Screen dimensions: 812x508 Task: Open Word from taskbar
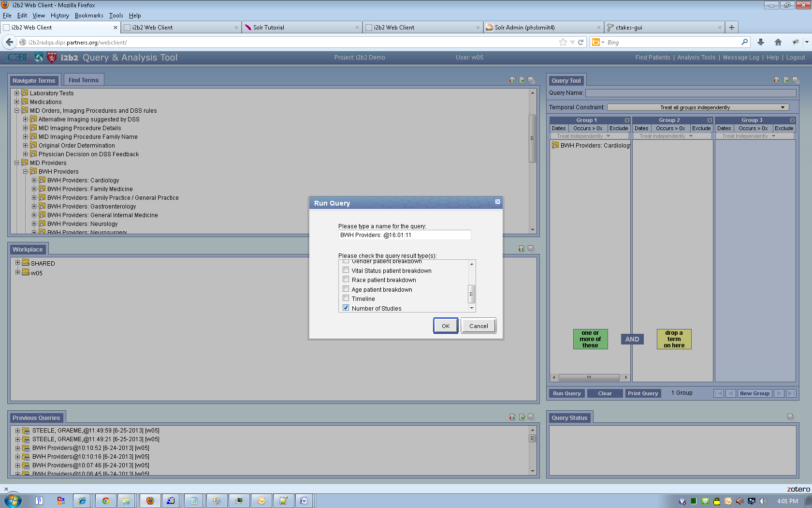(x=304, y=501)
